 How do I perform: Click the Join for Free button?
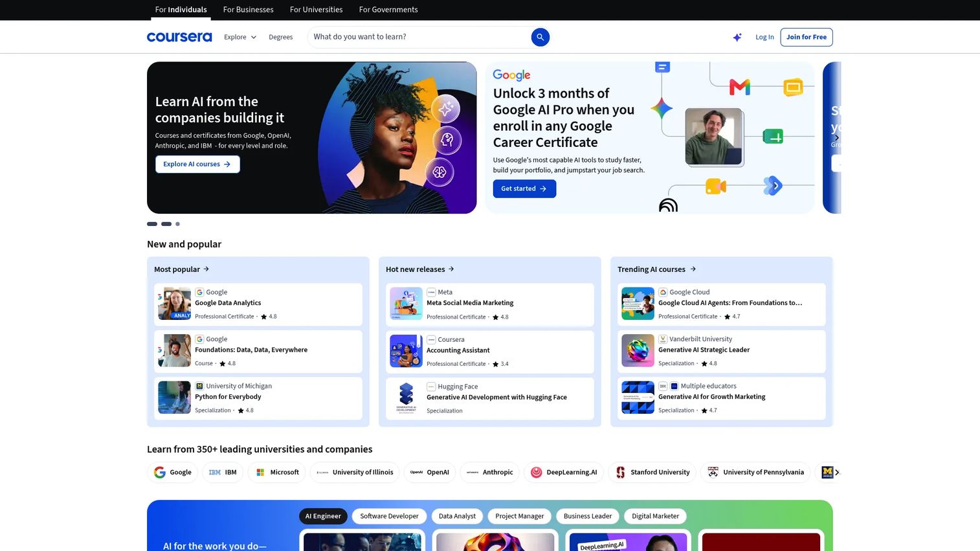[807, 37]
